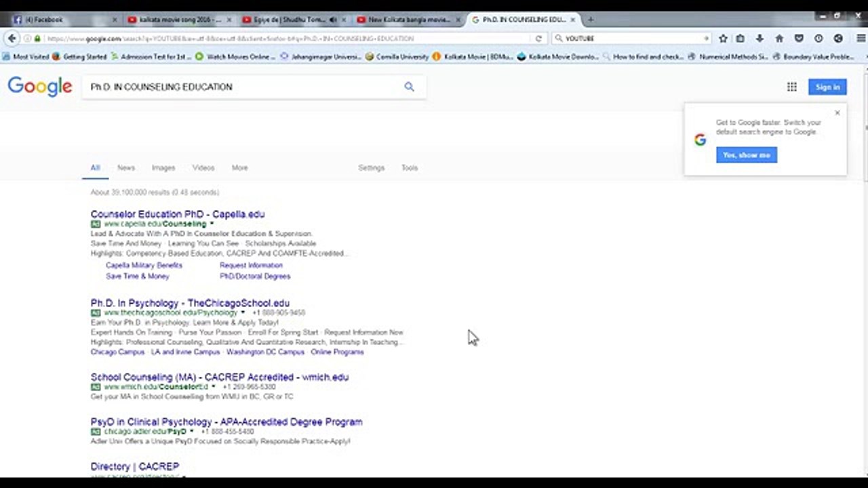This screenshot has width=868, height=488.
Task: Click the Google logo
Action: coord(40,87)
